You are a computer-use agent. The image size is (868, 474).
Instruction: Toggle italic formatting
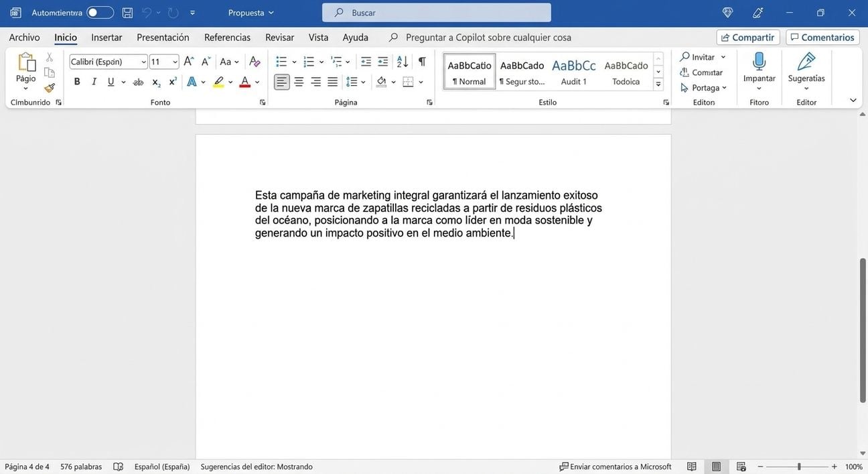click(94, 82)
